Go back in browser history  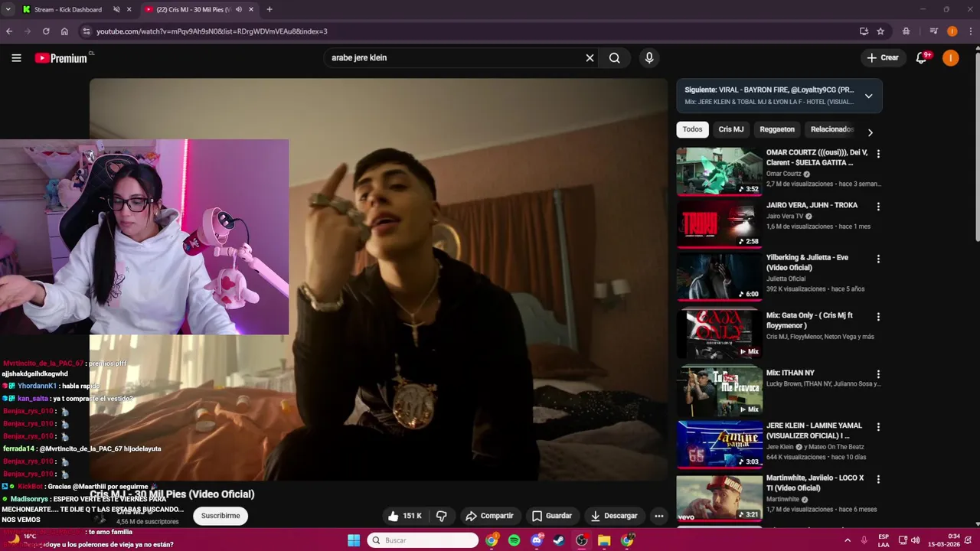[x=9, y=31]
